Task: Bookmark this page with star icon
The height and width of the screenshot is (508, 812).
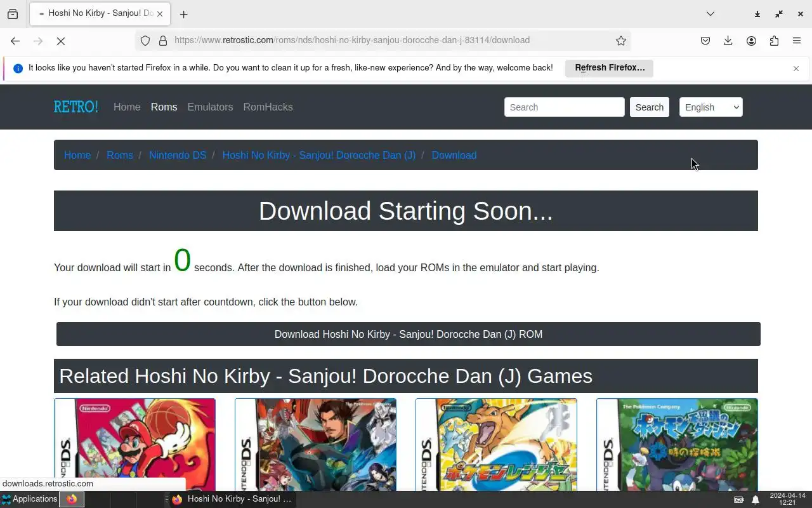Action: [x=621, y=41]
